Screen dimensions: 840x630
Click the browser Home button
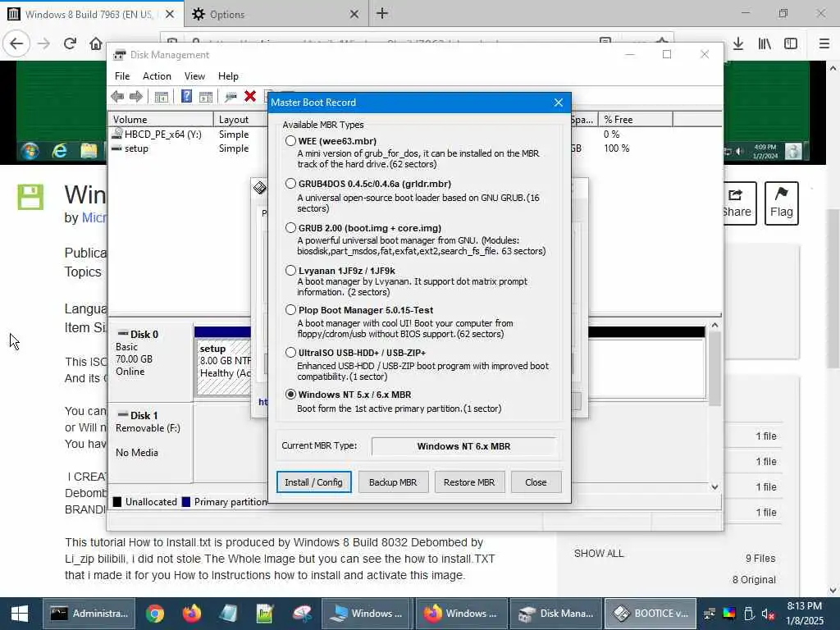[96, 43]
